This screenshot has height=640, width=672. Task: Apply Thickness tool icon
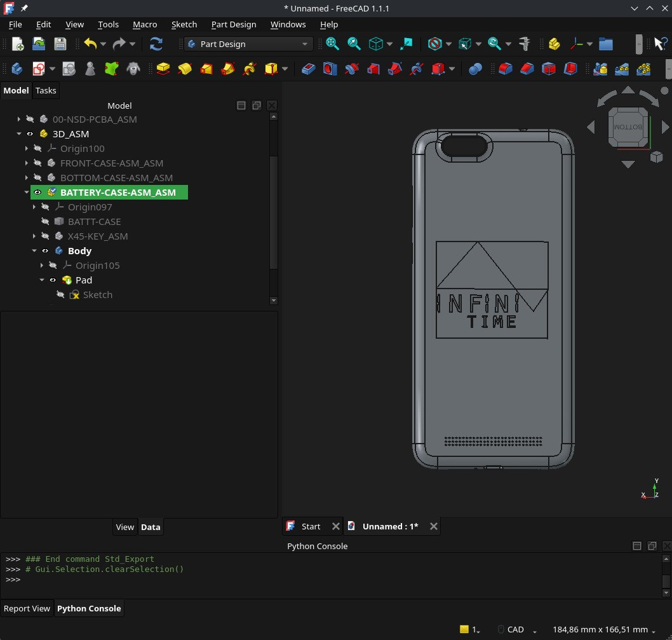(570, 69)
